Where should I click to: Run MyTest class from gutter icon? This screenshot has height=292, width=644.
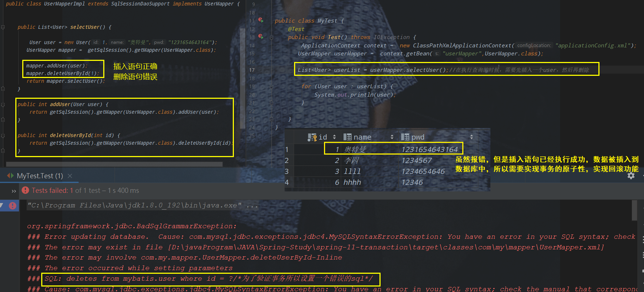(x=261, y=20)
